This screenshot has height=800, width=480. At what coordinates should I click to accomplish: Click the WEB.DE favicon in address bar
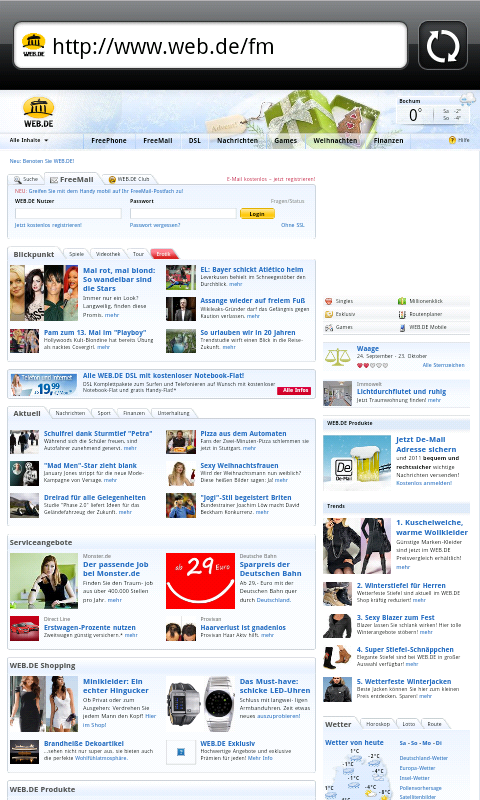point(34,45)
